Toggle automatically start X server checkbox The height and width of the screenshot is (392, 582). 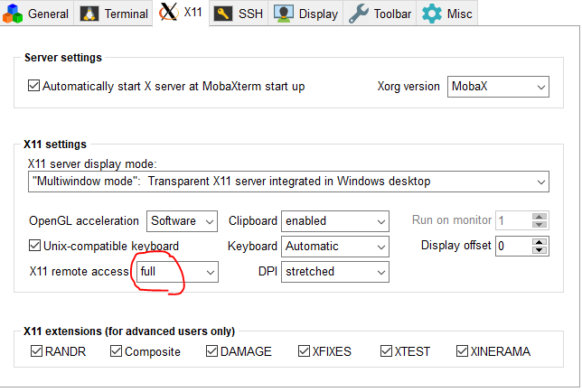(x=33, y=86)
